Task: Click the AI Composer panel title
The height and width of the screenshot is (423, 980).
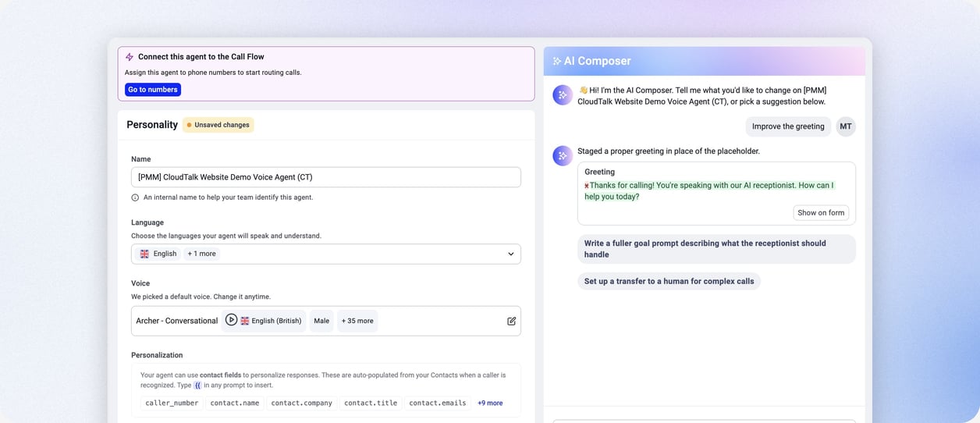Action: [x=598, y=61]
